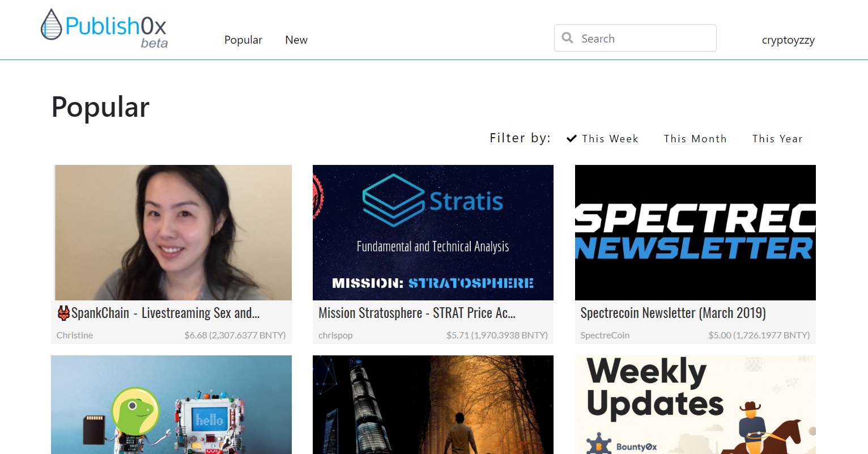Visit author SpectreCoin's profile

(605, 335)
